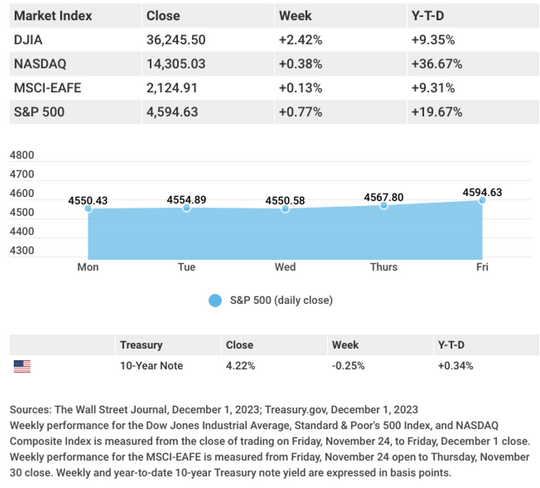Select the MSCI-EAFE row label
Screen dimensions: 540x488
pos(48,88)
